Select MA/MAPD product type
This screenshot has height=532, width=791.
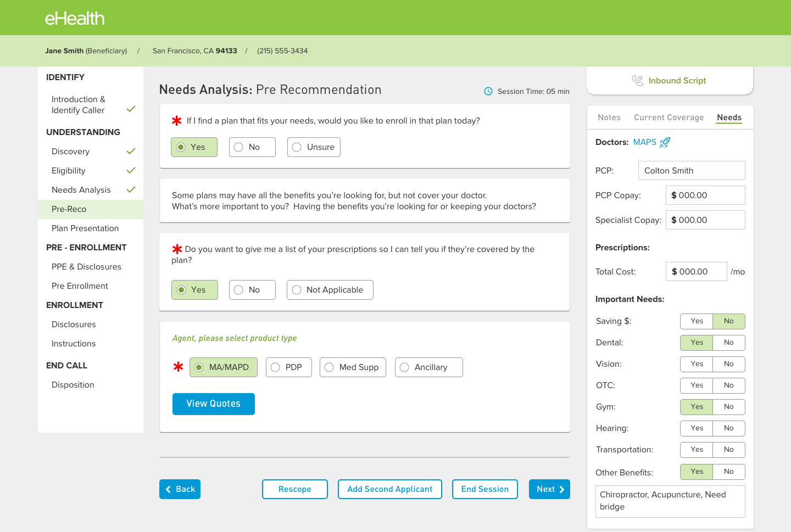click(x=224, y=367)
